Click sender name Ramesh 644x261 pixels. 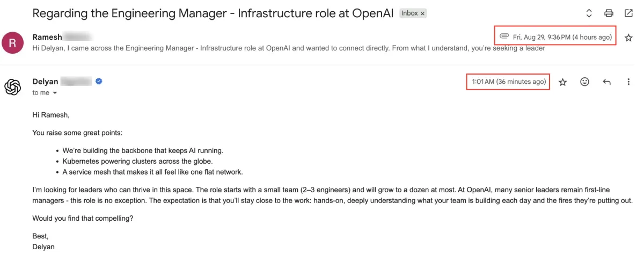pyautogui.click(x=47, y=37)
